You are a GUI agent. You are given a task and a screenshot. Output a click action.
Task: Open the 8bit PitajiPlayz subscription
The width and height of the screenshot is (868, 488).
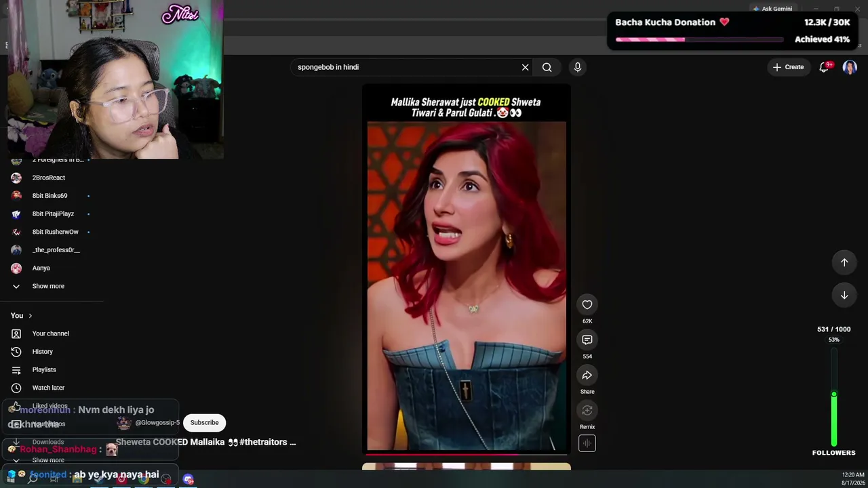pyautogui.click(x=52, y=213)
